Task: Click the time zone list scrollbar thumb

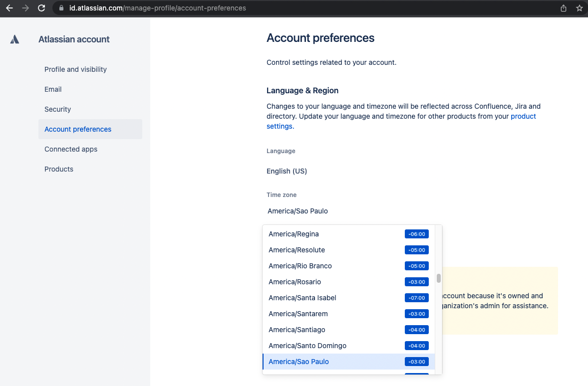Action: (438, 278)
